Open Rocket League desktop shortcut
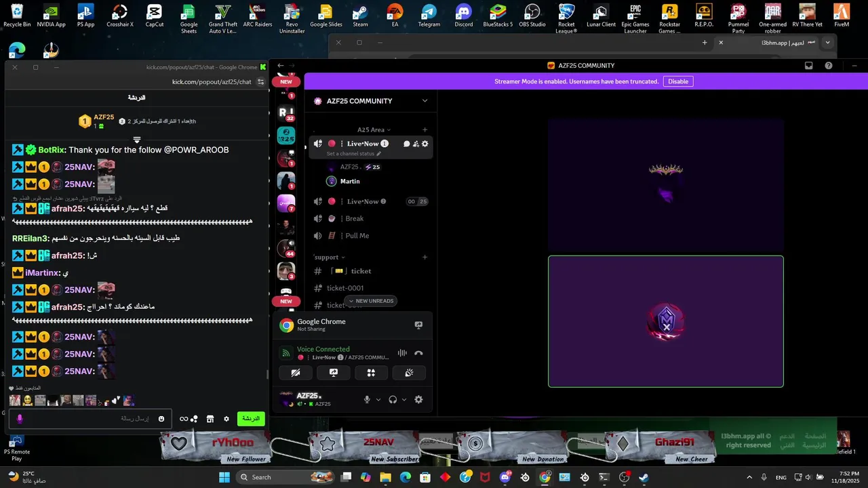The width and height of the screenshot is (868, 488). click(x=566, y=18)
